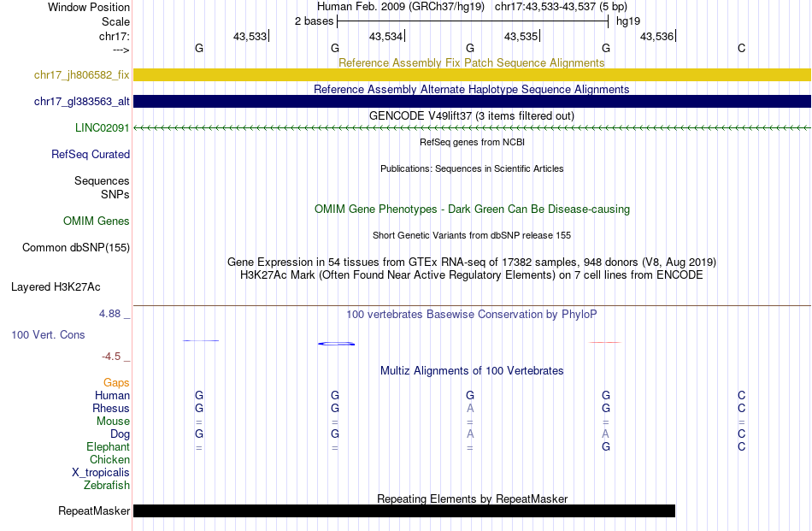Click the red negative PhyloP conservation bar
This screenshot has height=531, width=812.
pos(605,342)
